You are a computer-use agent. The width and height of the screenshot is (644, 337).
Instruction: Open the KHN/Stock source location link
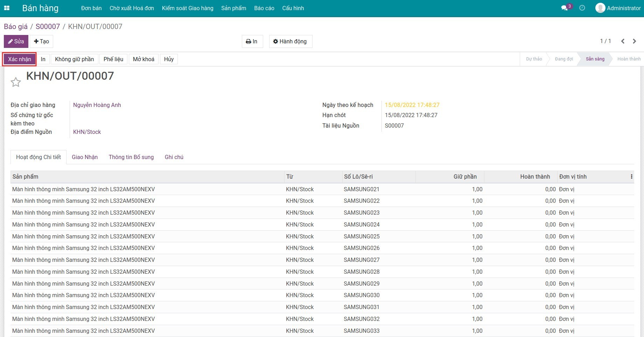87,132
